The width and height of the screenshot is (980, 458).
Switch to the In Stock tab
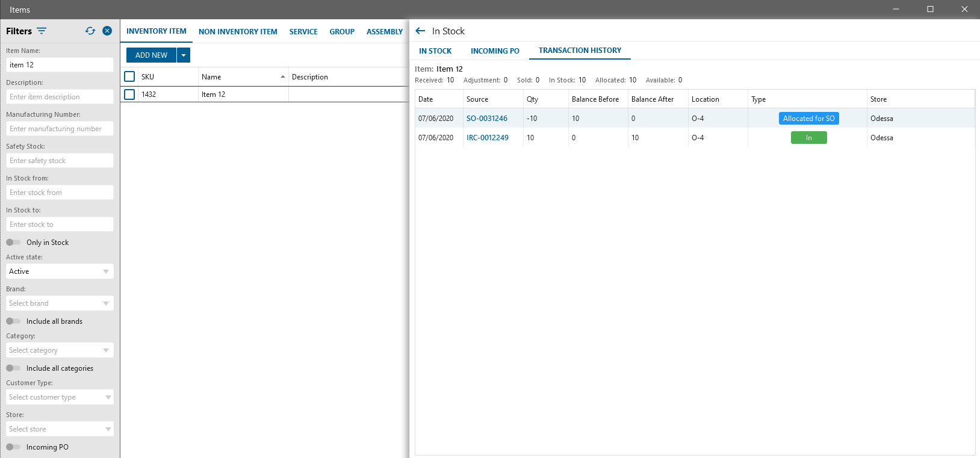(x=435, y=51)
